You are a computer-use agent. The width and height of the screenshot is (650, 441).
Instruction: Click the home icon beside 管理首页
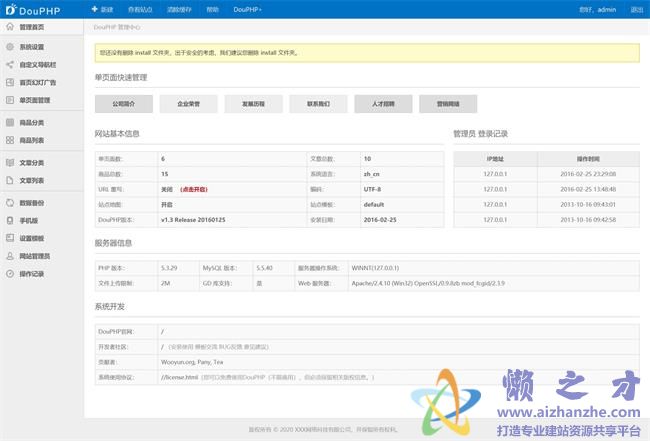pos(10,27)
